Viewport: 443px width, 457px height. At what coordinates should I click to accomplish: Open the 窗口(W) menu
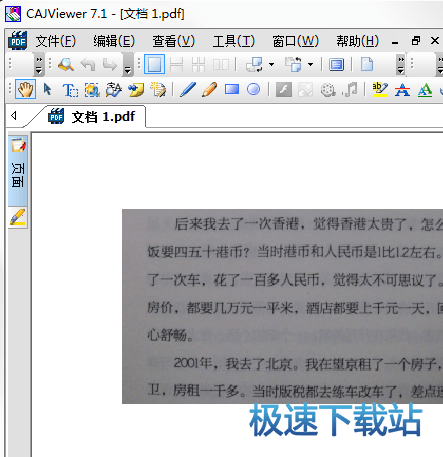[x=295, y=41]
